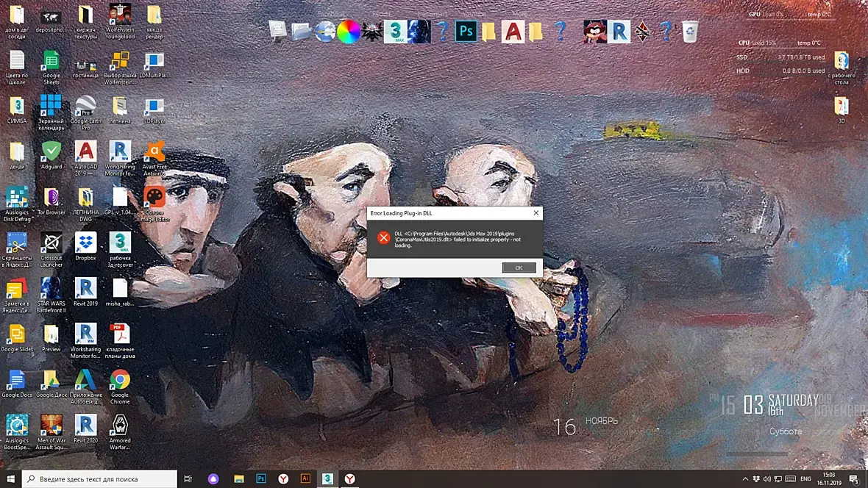868x488 pixels.
Task: Show hidden system tray icons
Action: (745, 479)
